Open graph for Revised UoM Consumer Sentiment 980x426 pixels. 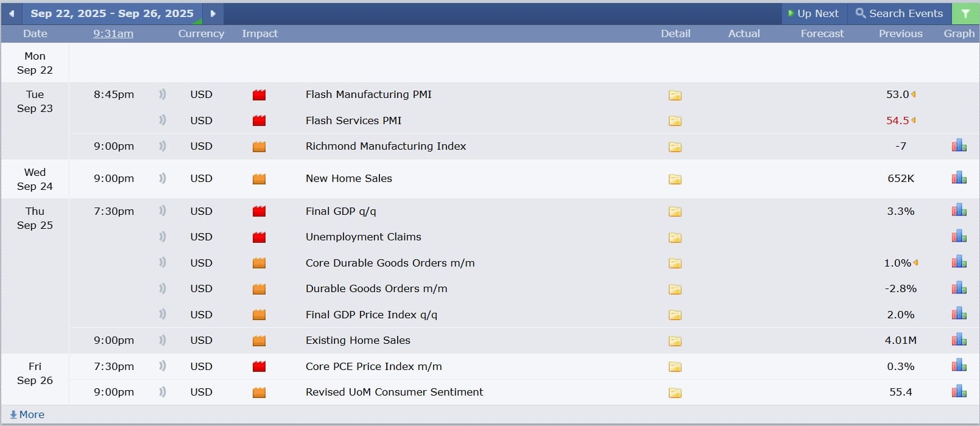[959, 392]
